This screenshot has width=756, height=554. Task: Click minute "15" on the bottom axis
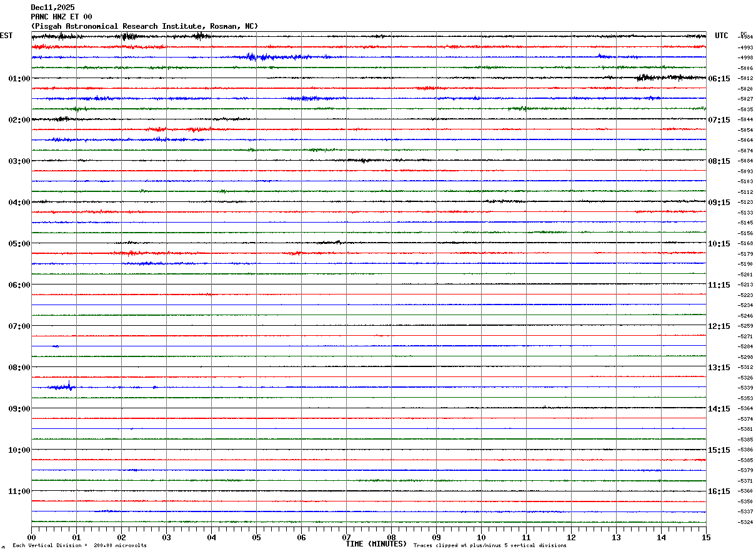(x=706, y=537)
